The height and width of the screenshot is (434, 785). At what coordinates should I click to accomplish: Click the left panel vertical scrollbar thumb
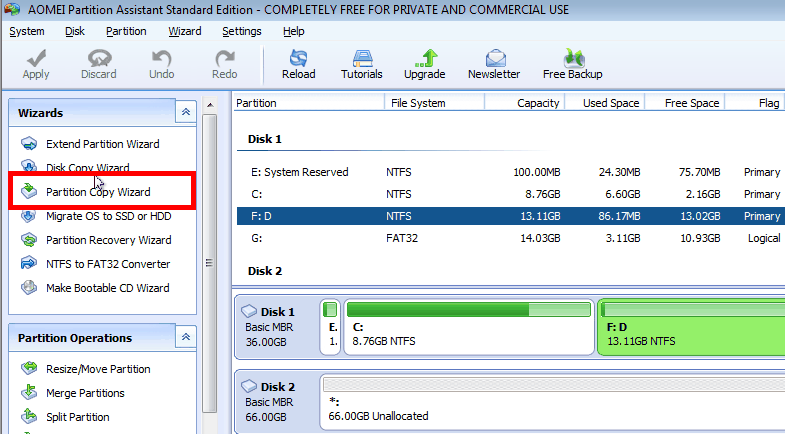tap(210, 263)
